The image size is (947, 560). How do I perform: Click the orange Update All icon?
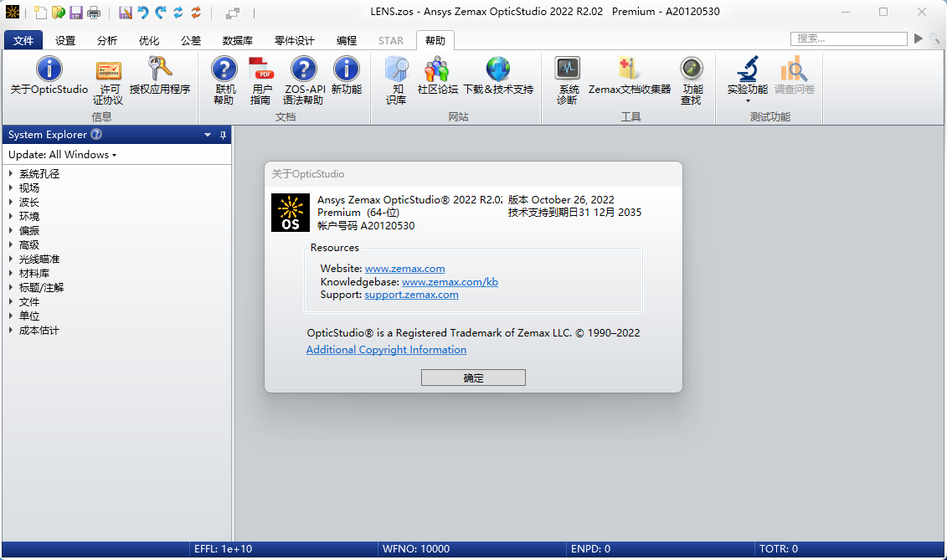coord(196,12)
